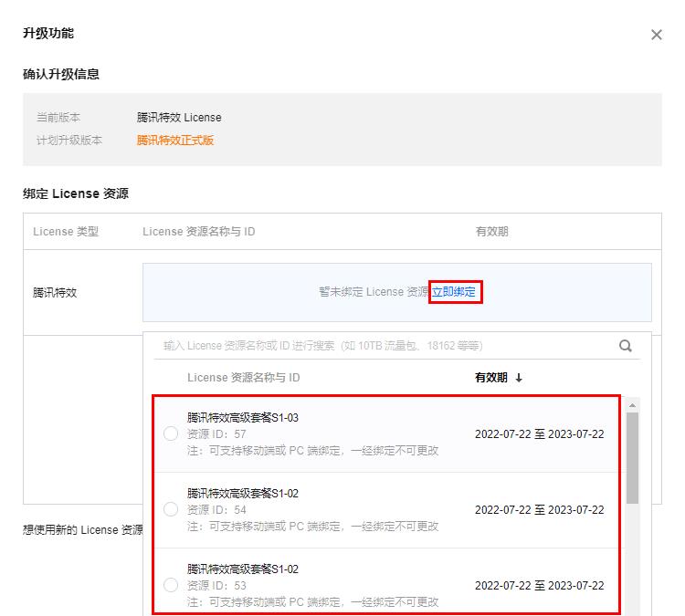Close the 升级功能 dialog
685x616 pixels.
pos(656,35)
